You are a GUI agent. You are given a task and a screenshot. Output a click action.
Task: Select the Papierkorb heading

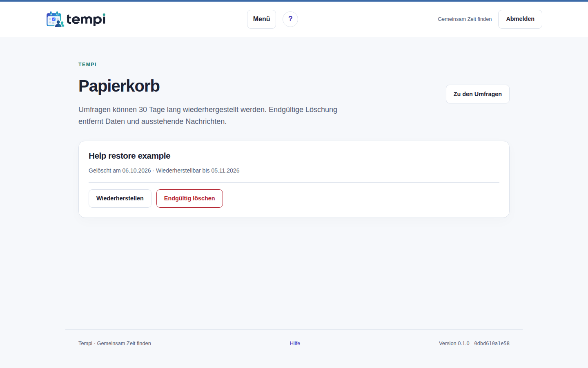pyautogui.click(x=119, y=86)
